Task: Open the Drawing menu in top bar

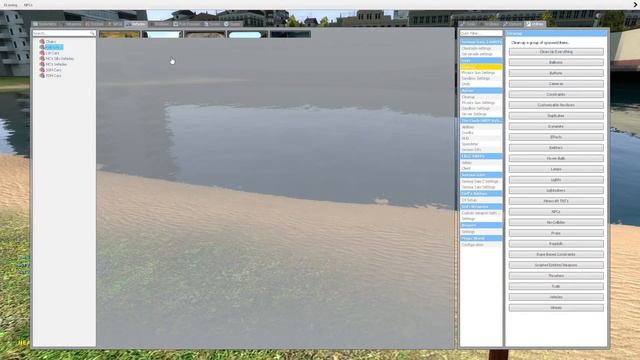Action: (10, 5)
